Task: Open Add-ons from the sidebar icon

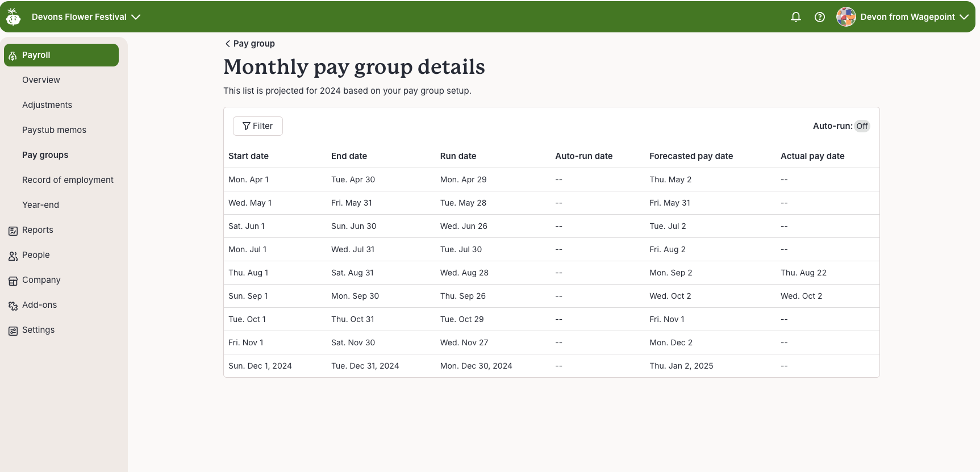Action: (13, 306)
